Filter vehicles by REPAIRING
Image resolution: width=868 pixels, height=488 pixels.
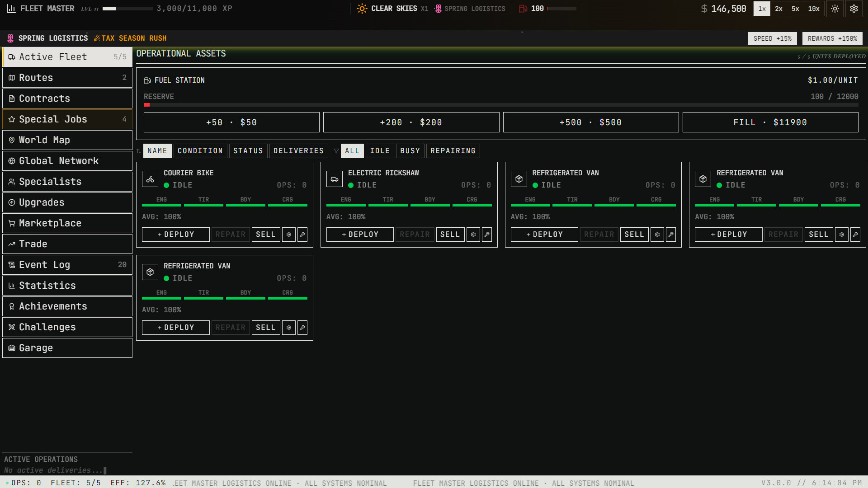(453, 151)
